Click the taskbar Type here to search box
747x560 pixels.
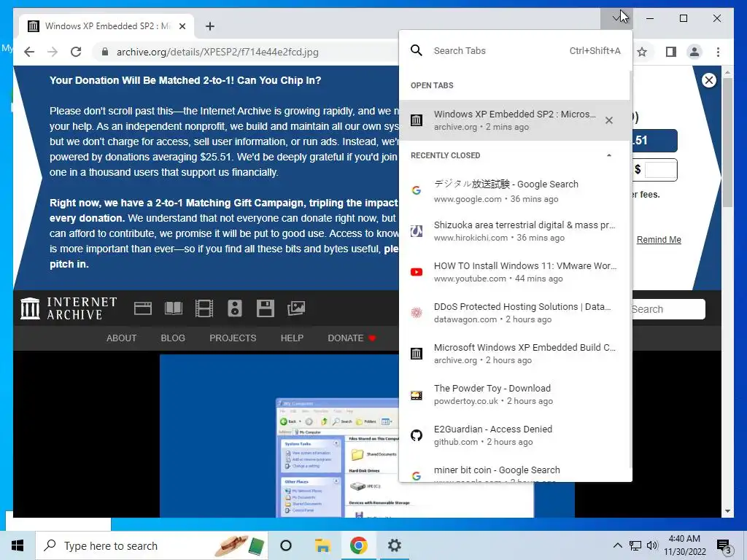tap(152, 545)
